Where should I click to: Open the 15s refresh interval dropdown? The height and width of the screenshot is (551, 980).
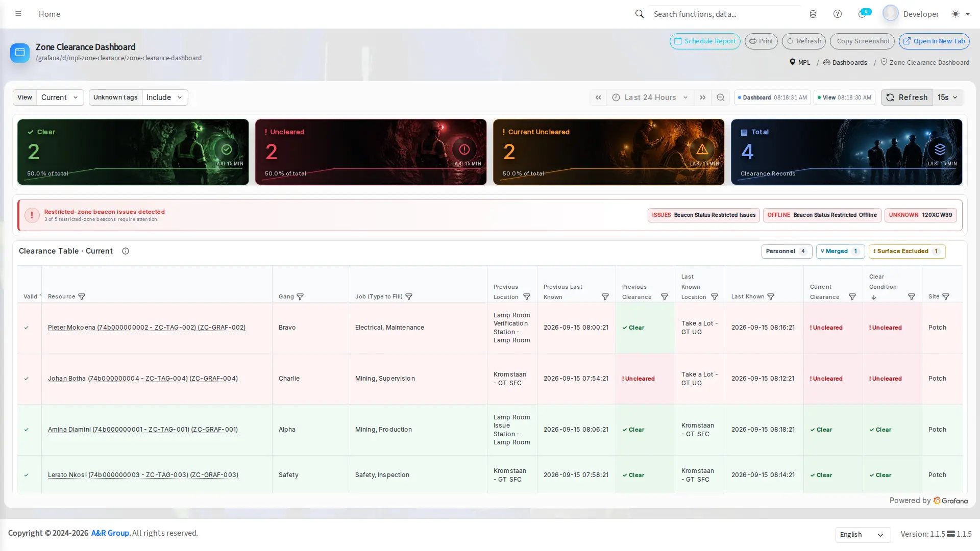pos(948,97)
